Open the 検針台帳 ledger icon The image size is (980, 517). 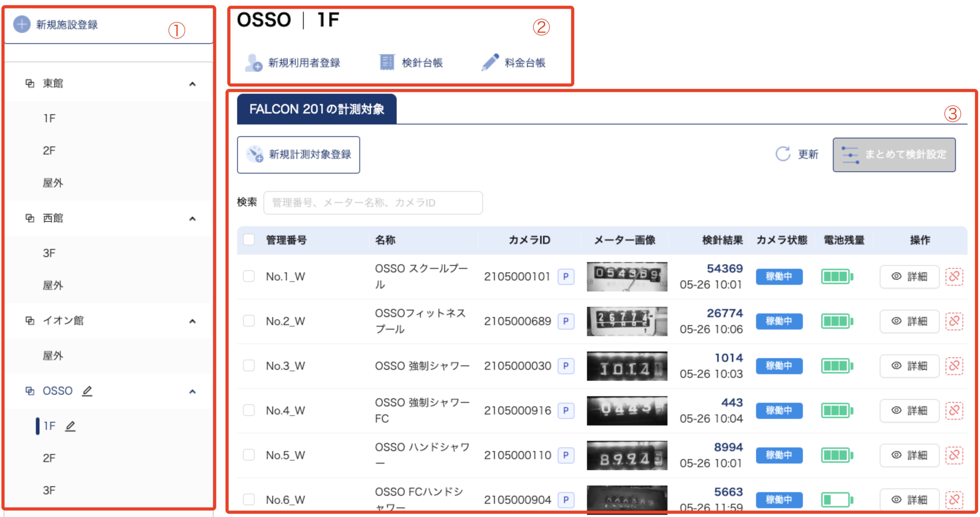[387, 62]
